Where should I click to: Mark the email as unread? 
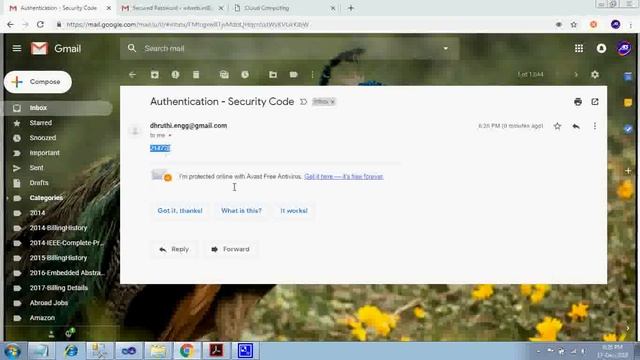coord(224,75)
